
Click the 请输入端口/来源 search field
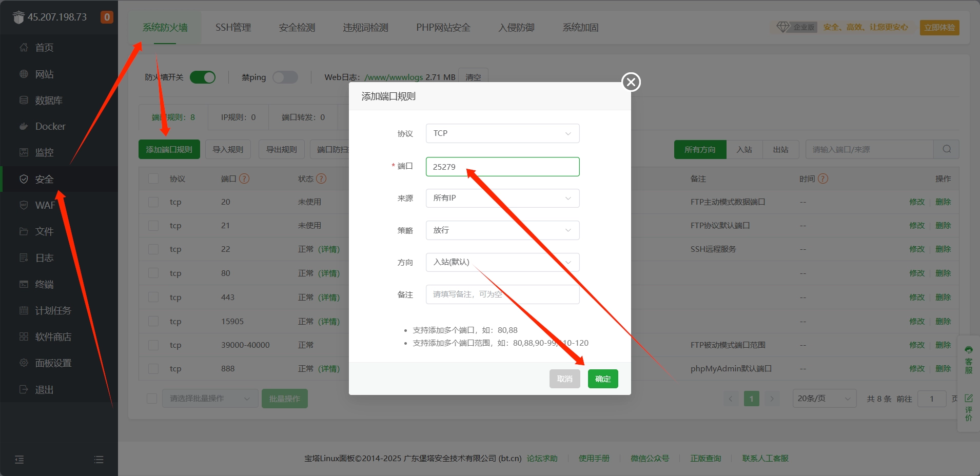click(870, 149)
